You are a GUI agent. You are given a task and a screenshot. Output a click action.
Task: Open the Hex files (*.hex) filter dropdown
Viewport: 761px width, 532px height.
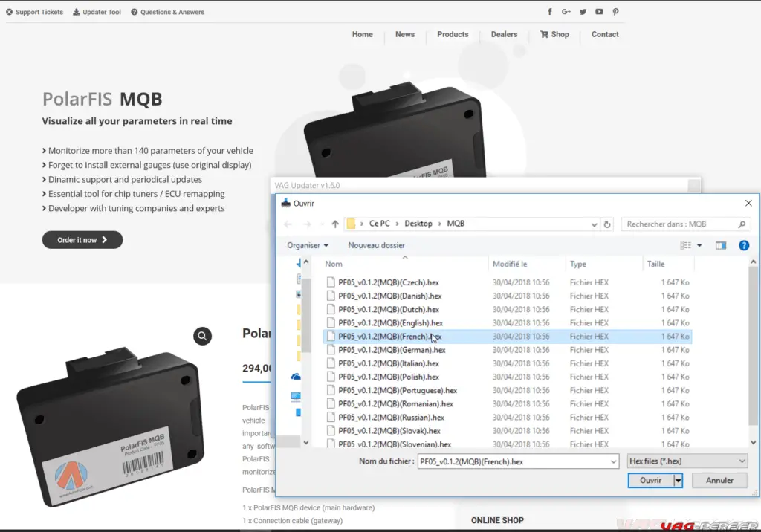point(687,461)
